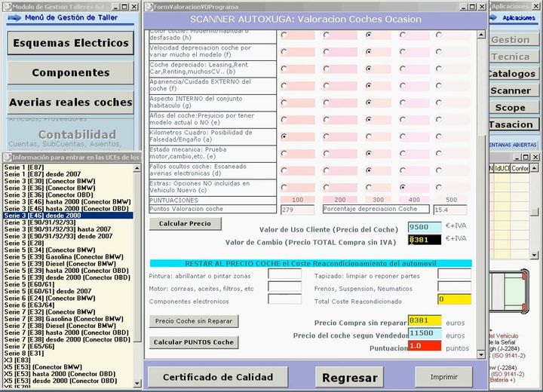Click Pintura abrillantar cost field
This screenshot has height=392, width=543.
tap(284, 274)
